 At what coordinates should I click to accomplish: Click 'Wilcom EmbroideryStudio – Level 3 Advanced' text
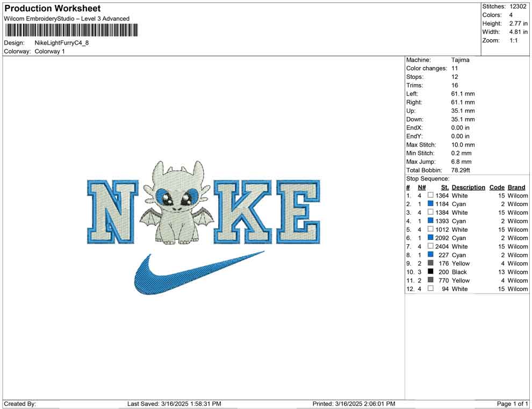tap(67, 19)
